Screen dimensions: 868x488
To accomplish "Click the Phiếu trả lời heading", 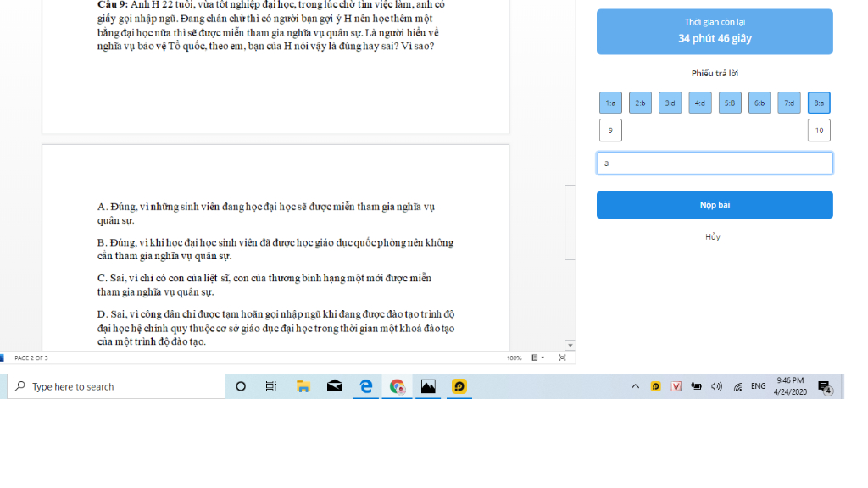I will point(714,73).
